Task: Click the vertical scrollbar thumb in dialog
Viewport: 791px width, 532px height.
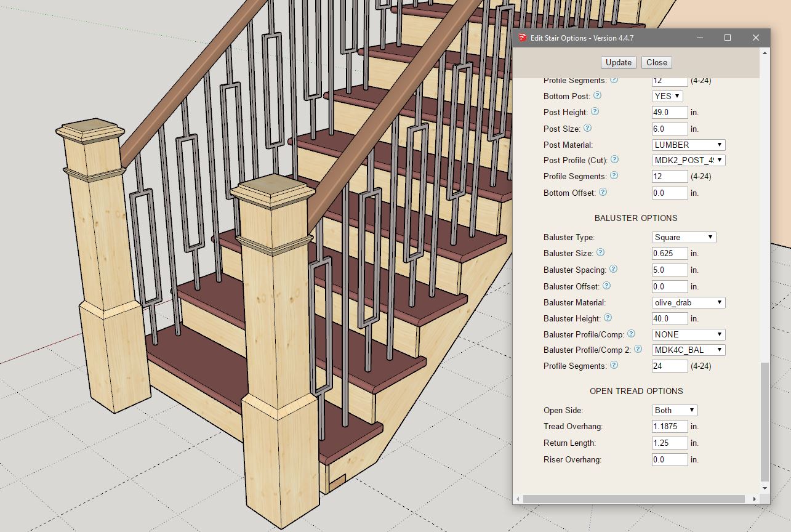Action: pos(765,422)
